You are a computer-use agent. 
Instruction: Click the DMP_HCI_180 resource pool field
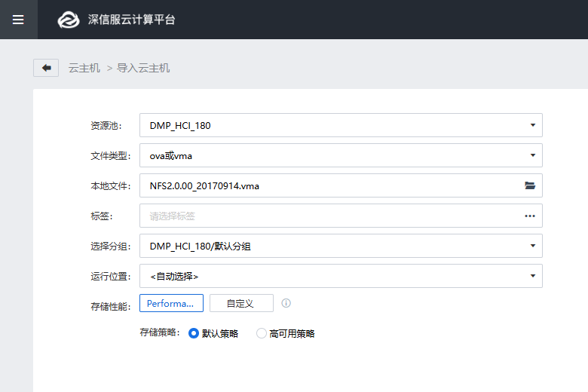pos(324,125)
